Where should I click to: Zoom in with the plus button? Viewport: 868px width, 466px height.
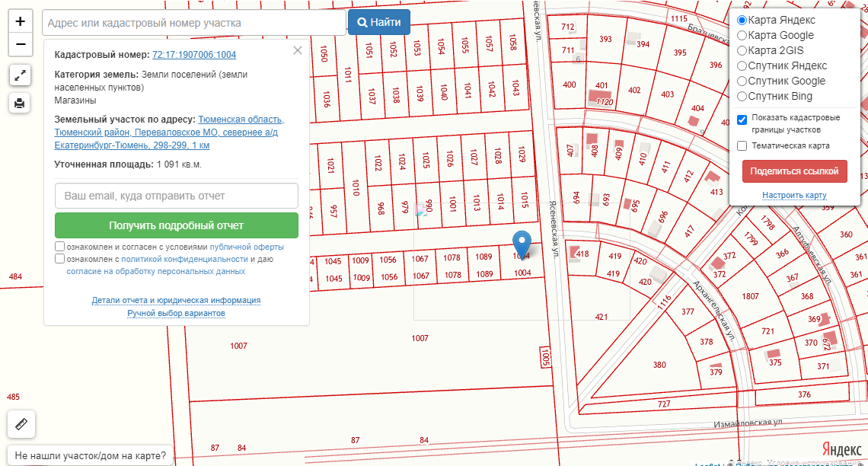click(20, 21)
